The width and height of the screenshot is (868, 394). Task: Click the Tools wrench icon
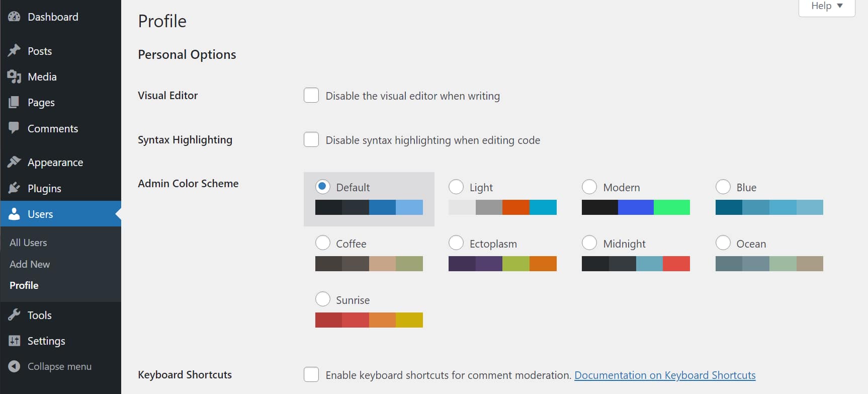pos(14,315)
